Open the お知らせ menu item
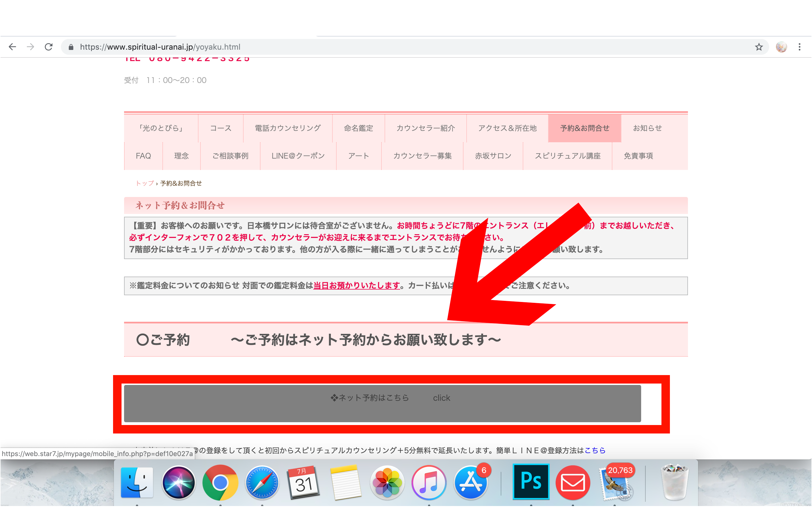Viewport: 812px width, 508px height. [648, 128]
